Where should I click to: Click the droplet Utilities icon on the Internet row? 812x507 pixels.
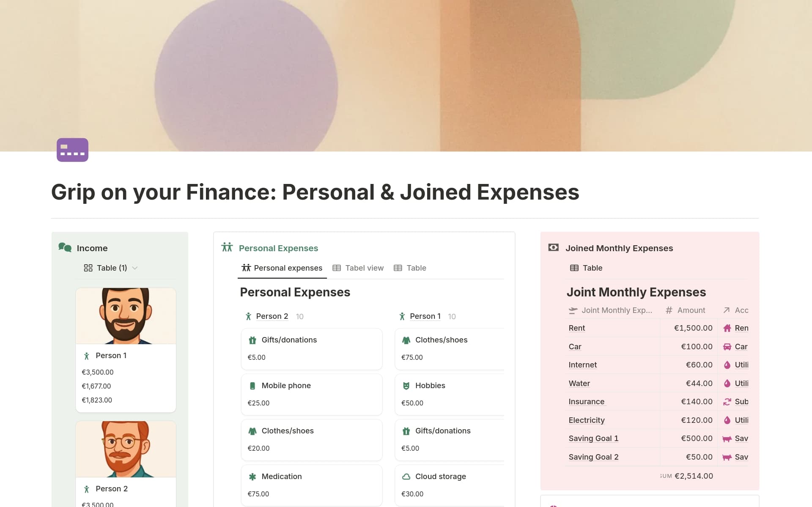pos(727,365)
